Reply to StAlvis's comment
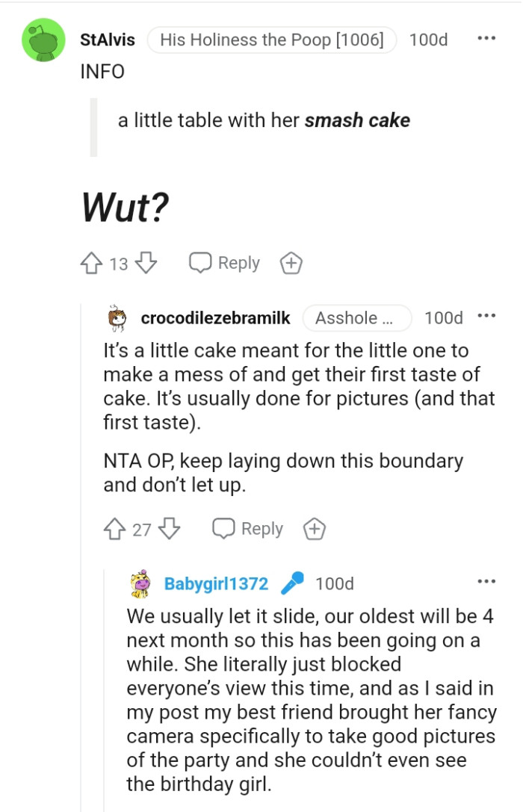Screen dimensions: 523x812 223,262
